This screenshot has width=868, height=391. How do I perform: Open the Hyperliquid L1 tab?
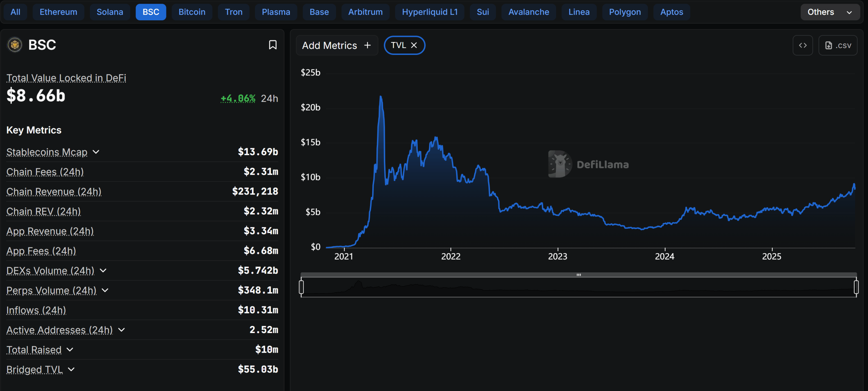[x=430, y=12]
